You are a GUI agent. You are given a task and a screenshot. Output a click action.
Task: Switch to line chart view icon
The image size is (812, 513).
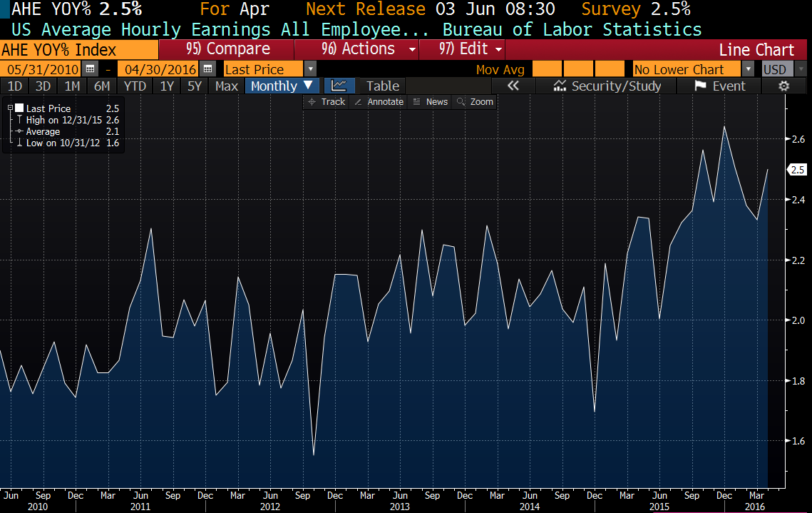[339, 86]
